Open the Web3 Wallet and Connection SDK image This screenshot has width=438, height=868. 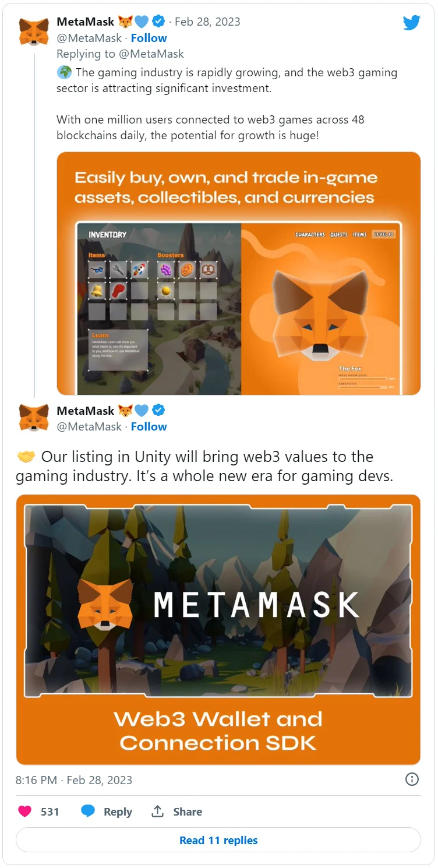218,630
